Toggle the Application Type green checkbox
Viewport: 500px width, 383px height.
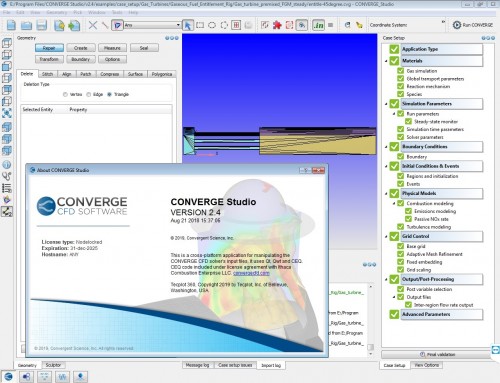[394, 49]
